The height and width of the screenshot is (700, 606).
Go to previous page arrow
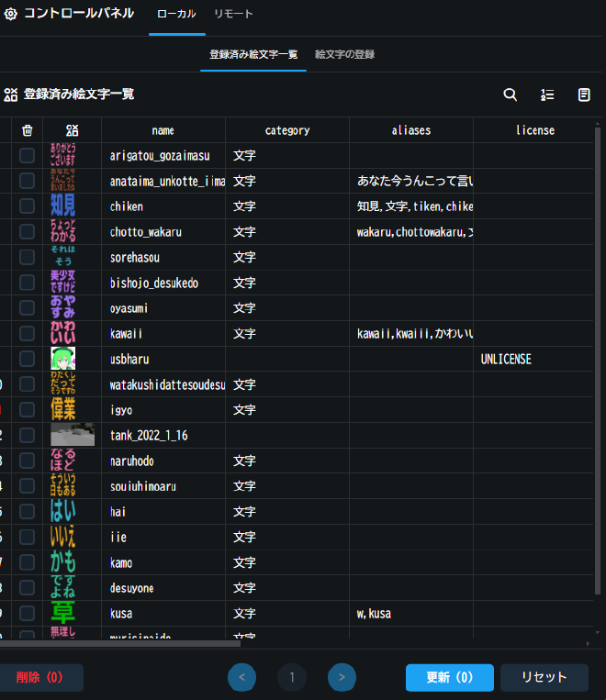point(242,678)
